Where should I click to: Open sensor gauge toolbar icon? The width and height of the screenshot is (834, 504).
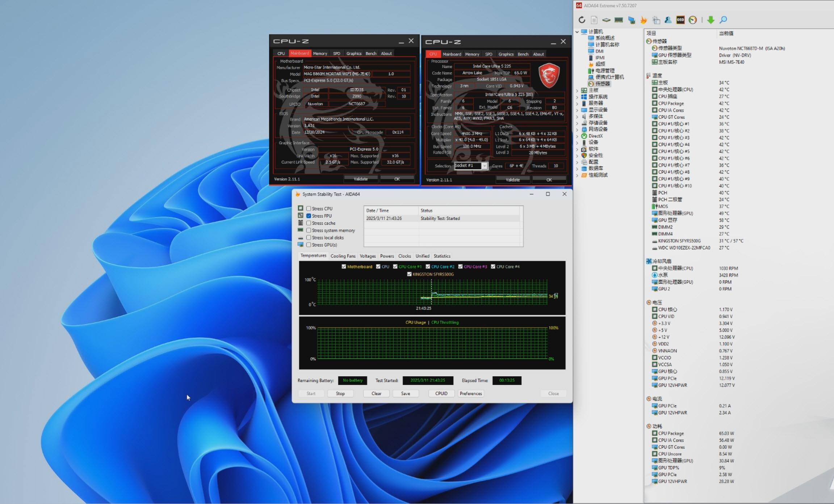pos(692,20)
